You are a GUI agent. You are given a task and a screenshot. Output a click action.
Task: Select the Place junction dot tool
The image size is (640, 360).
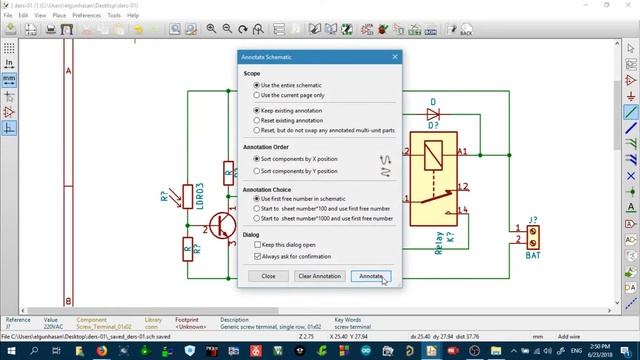[631, 192]
